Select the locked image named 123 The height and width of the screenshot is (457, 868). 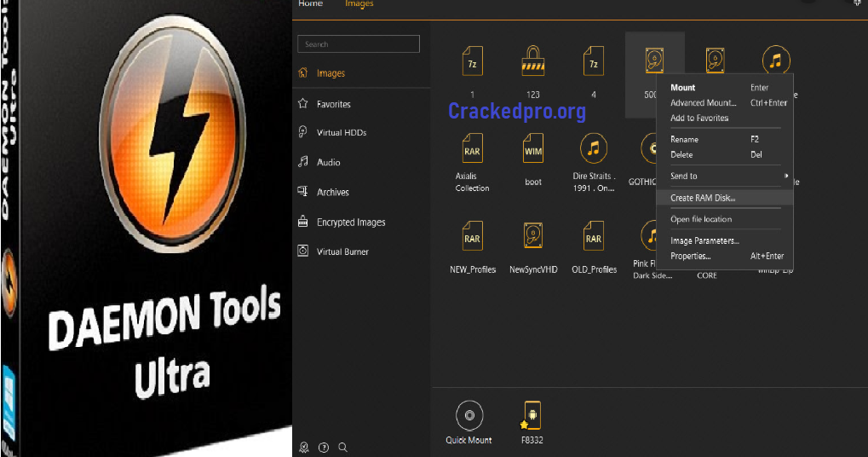click(533, 61)
